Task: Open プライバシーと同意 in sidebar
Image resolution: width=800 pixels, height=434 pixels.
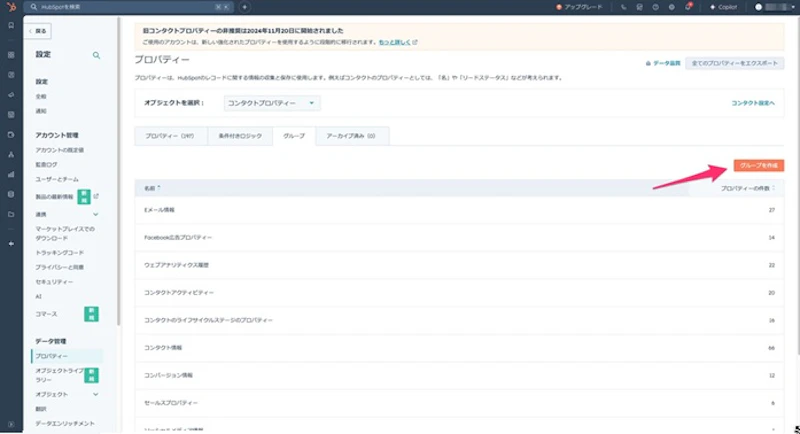Action: click(60, 267)
